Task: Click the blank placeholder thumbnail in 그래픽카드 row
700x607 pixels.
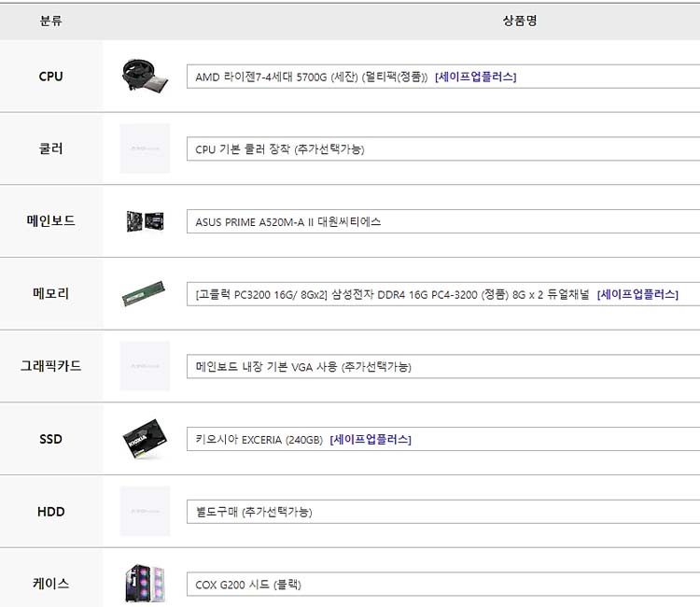Action: pos(145,366)
